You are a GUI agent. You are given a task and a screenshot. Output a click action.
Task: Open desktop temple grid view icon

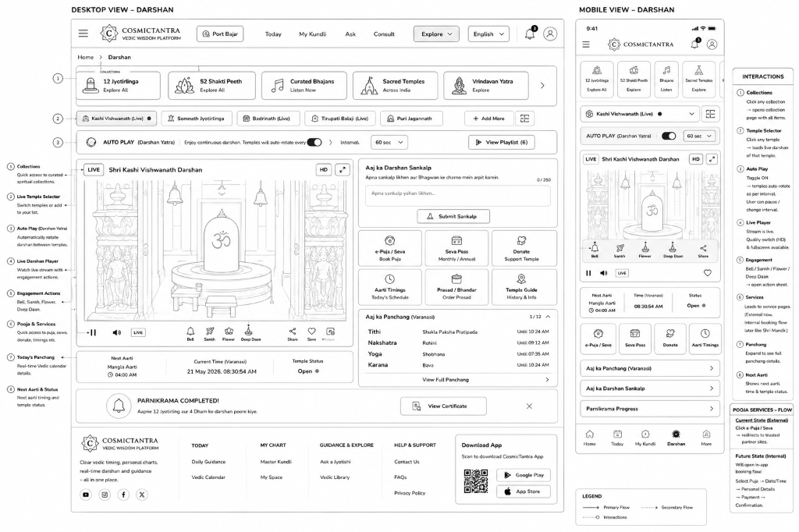pyautogui.click(x=524, y=119)
